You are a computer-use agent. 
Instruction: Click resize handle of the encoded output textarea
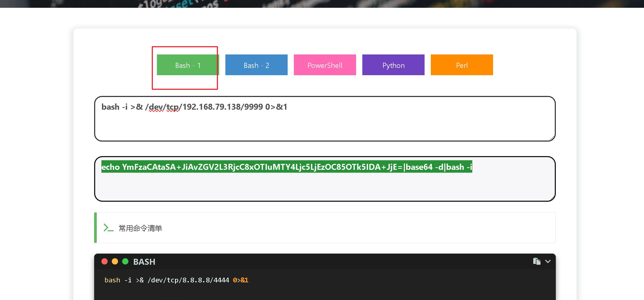(552, 198)
